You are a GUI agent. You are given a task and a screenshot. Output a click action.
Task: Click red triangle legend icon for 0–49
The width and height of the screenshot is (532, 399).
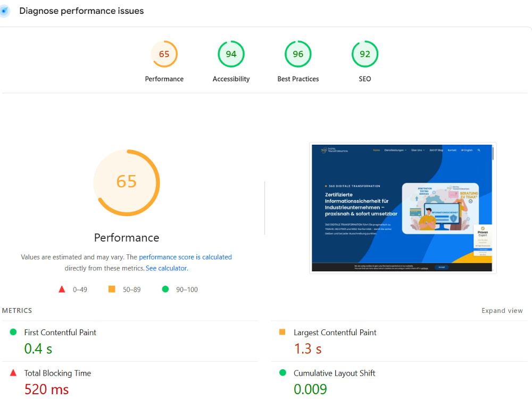(x=62, y=289)
